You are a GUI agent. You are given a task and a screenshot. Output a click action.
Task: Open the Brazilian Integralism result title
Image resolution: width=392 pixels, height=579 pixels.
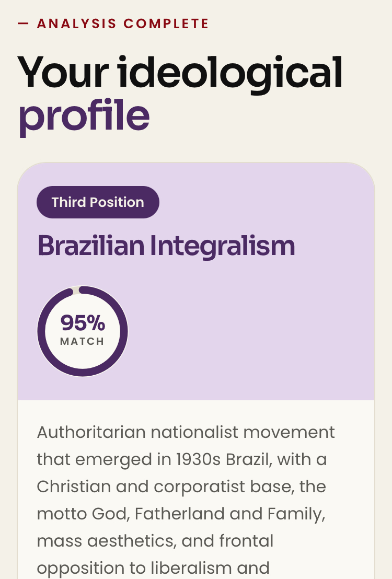tap(166, 246)
